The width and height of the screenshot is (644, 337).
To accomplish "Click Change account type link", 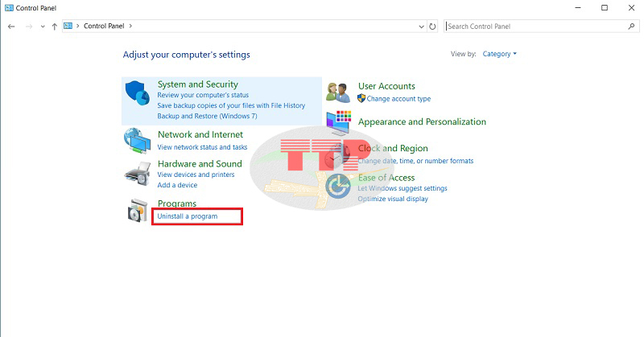I will [x=398, y=99].
